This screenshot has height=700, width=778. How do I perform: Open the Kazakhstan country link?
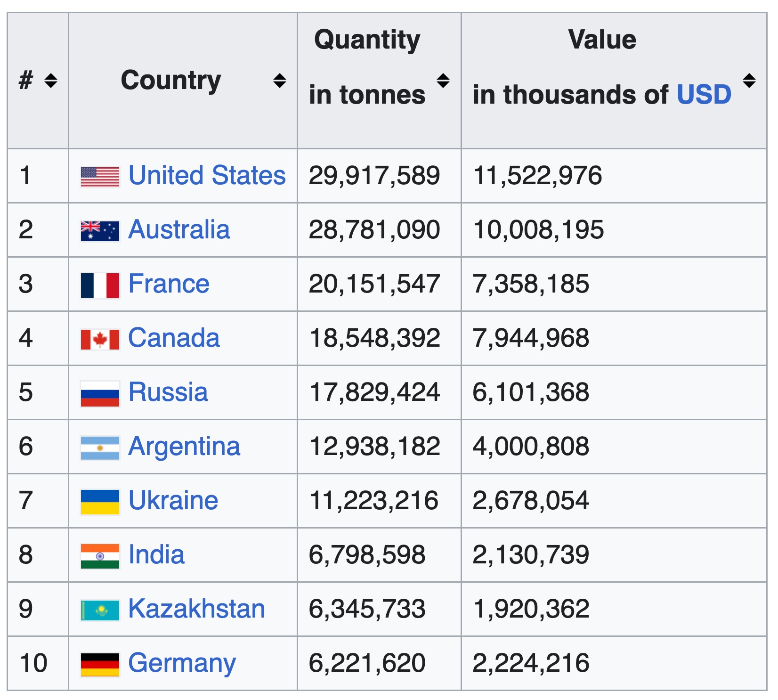197,609
